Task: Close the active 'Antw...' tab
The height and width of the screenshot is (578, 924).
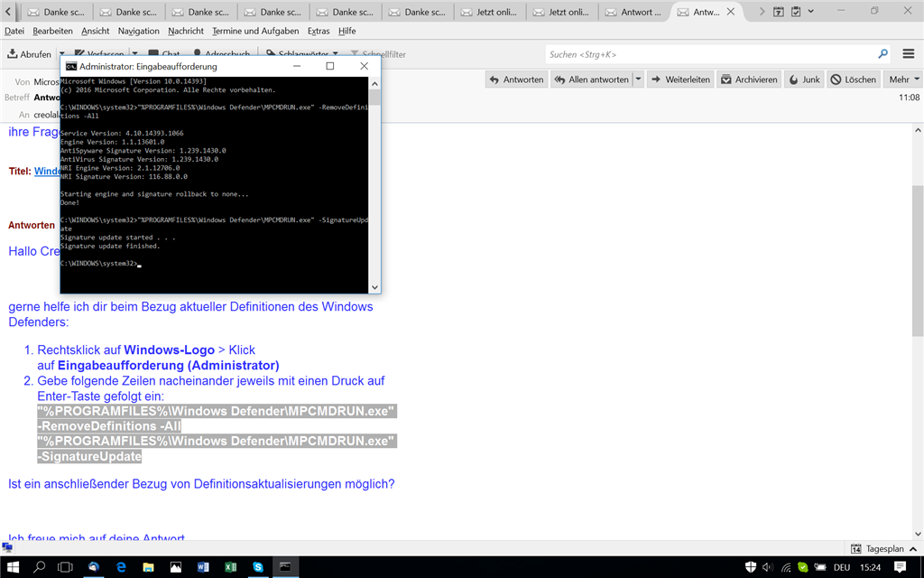Action: [731, 12]
